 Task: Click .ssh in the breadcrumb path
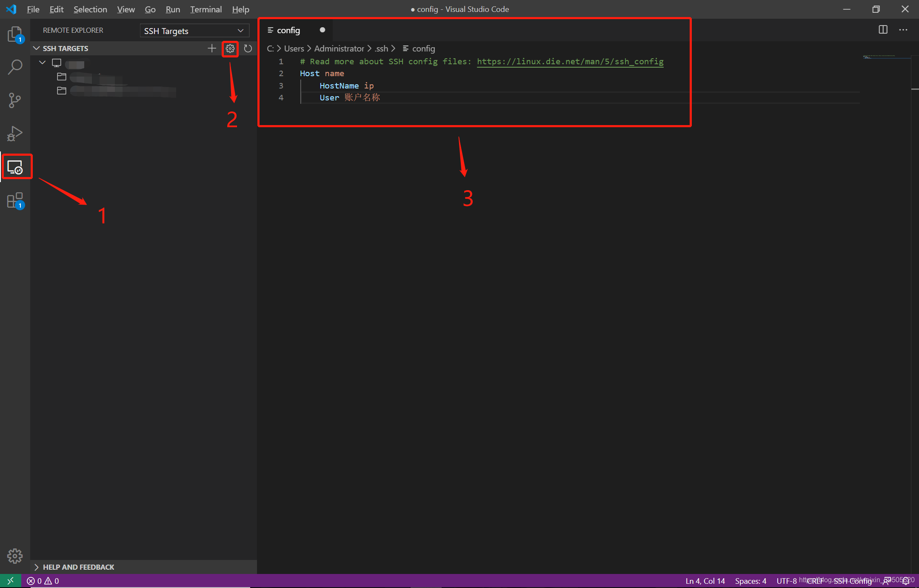pyautogui.click(x=381, y=49)
